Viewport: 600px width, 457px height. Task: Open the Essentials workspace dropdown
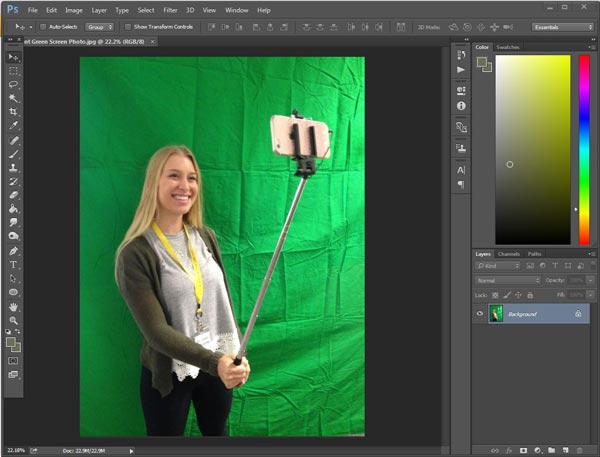(562, 27)
